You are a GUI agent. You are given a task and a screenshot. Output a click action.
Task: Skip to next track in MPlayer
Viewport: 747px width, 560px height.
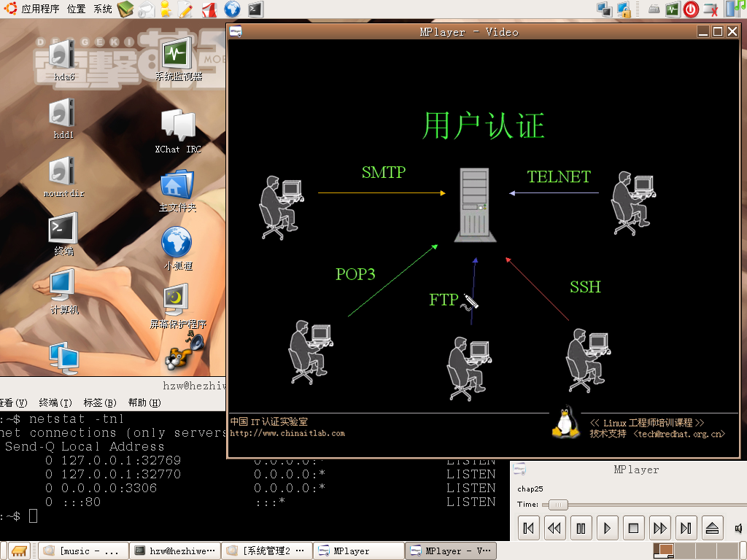tap(686, 528)
